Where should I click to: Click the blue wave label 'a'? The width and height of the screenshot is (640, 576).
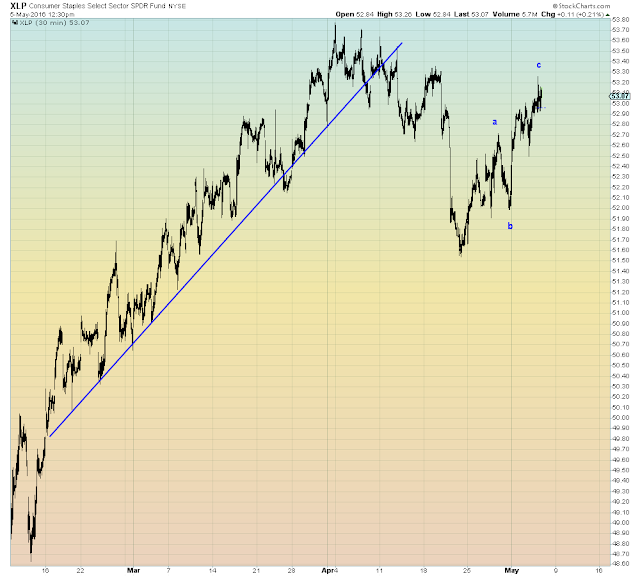(495, 122)
